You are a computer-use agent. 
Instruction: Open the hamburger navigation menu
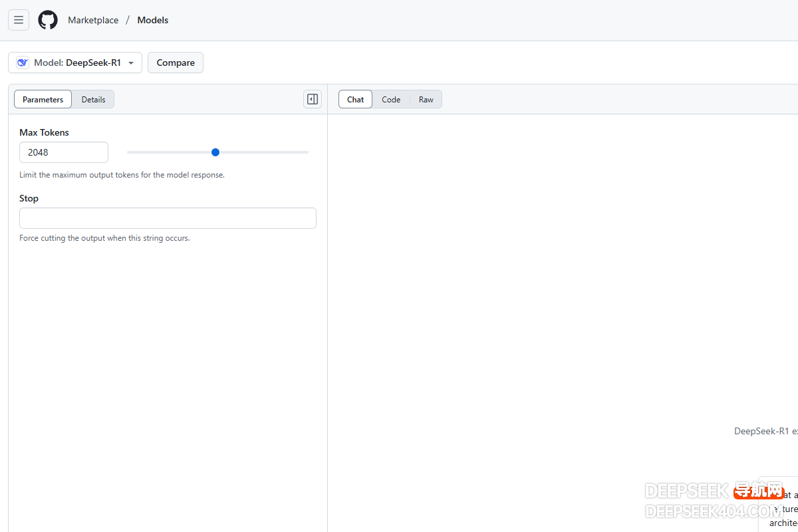(x=19, y=20)
